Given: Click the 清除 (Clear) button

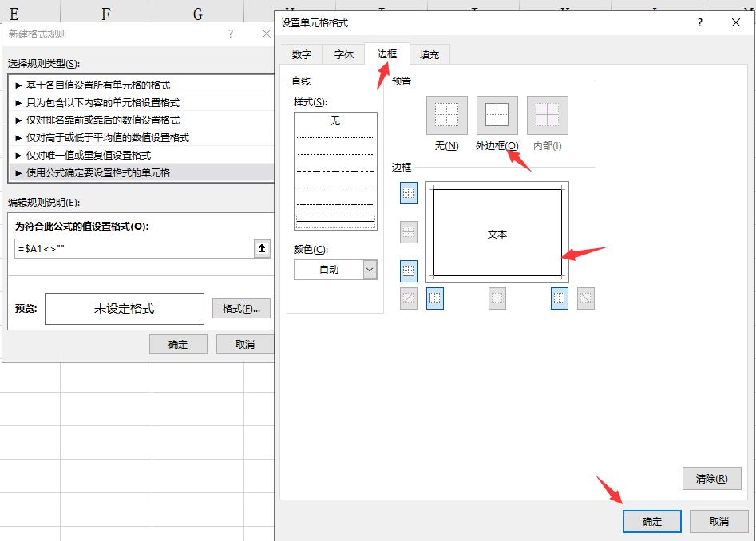Looking at the screenshot, I should coord(711,478).
